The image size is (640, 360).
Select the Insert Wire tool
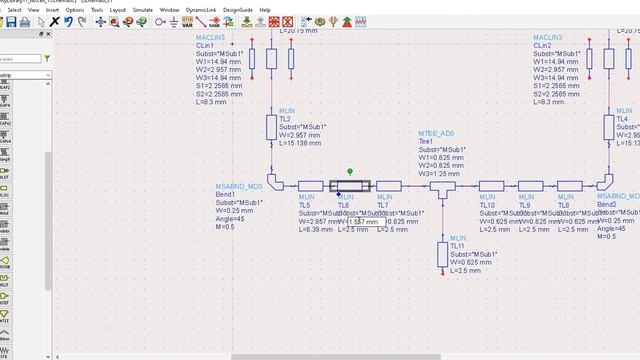[x=201, y=22]
